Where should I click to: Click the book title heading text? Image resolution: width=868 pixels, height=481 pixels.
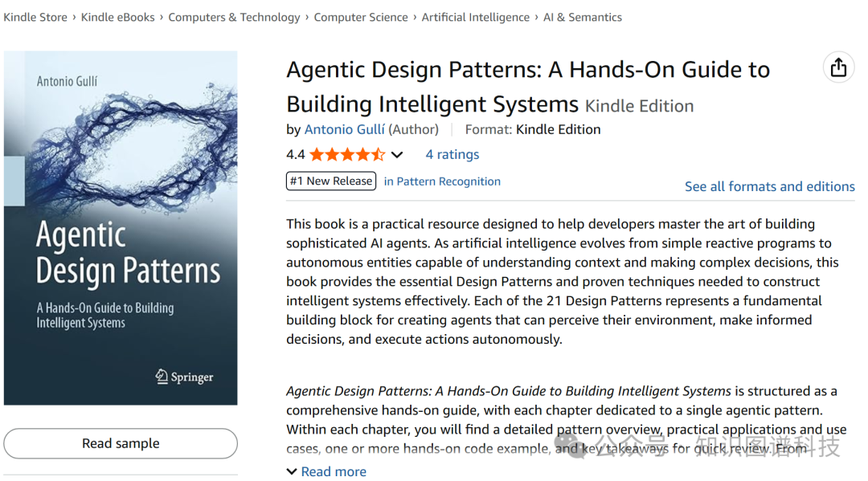pyautogui.click(x=528, y=87)
